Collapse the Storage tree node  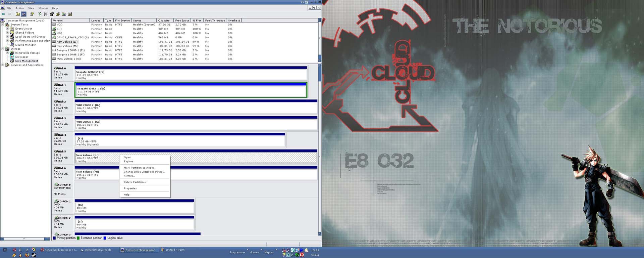pyautogui.click(x=3, y=49)
